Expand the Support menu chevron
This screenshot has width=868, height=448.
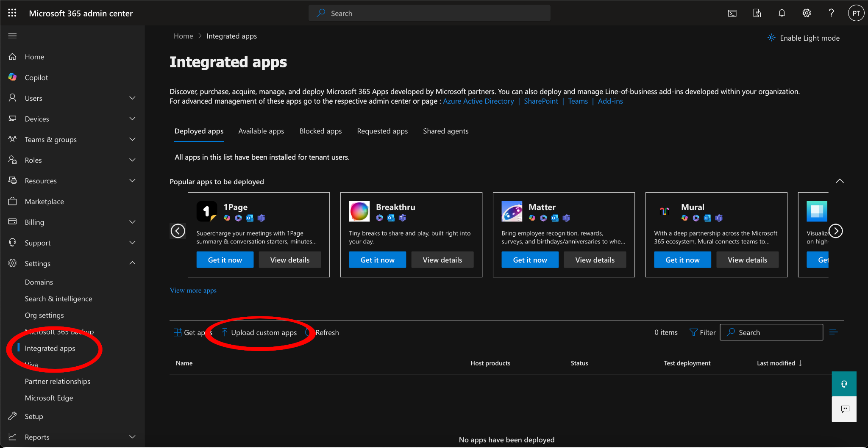pyautogui.click(x=132, y=243)
